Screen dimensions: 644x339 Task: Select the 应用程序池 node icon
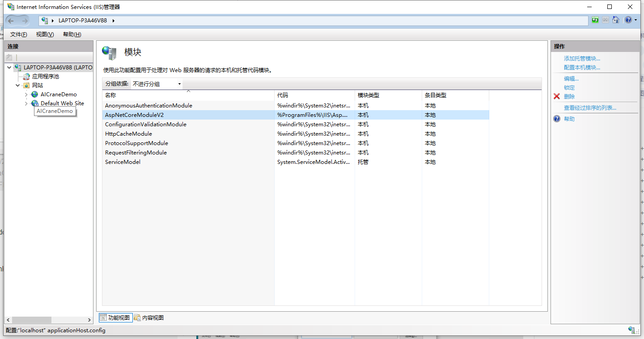point(27,76)
